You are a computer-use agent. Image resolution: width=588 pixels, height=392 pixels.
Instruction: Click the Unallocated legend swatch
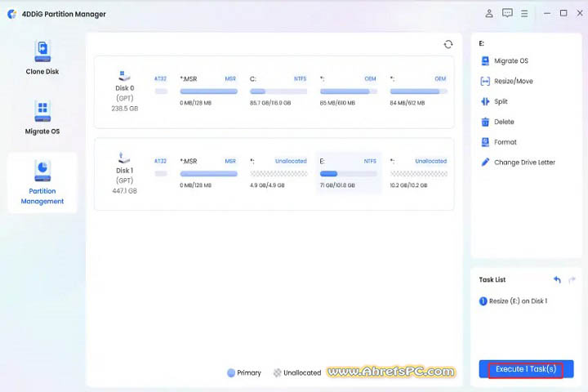tap(277, 372)
